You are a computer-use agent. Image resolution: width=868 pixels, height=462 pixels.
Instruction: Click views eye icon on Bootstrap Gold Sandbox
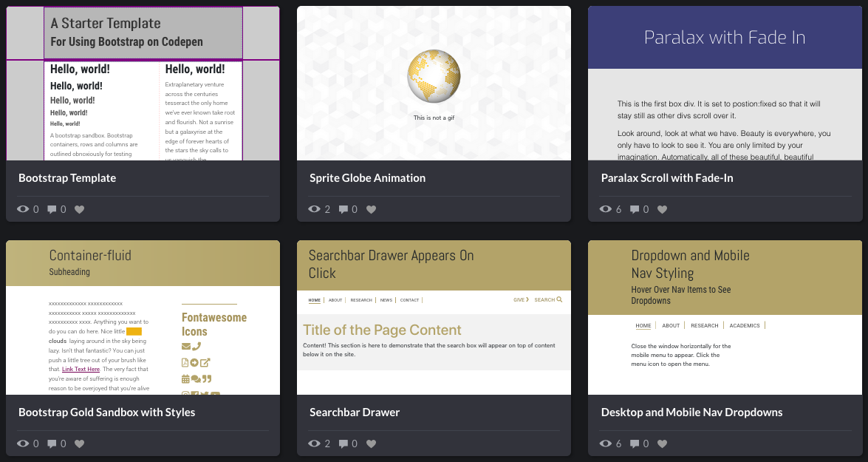pos(23,444)
